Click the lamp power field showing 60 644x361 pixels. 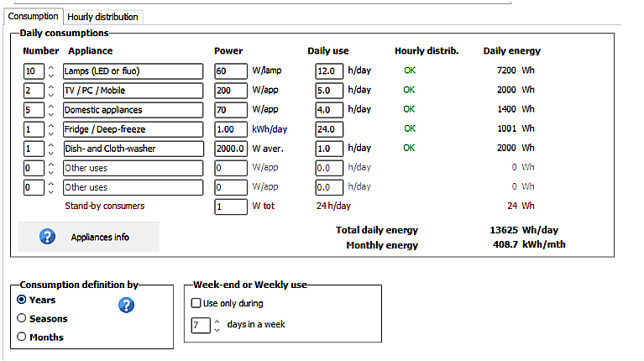click(231, 71)
